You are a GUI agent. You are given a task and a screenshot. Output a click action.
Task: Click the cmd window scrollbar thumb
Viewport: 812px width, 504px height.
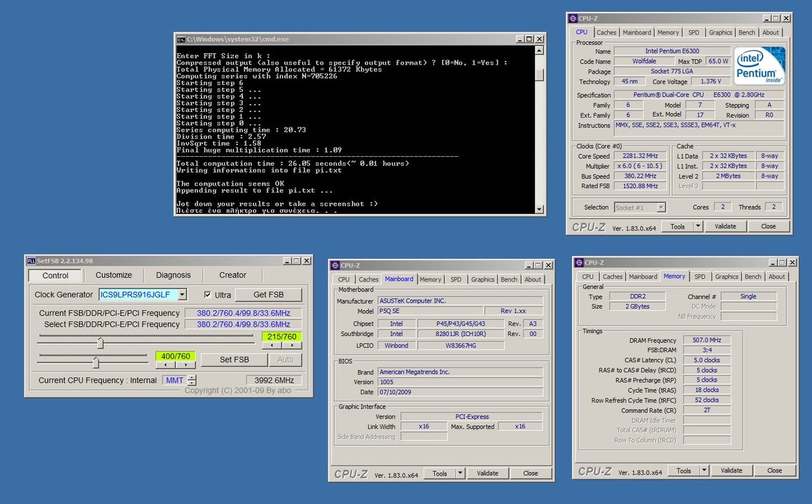(x=539, y=75)
